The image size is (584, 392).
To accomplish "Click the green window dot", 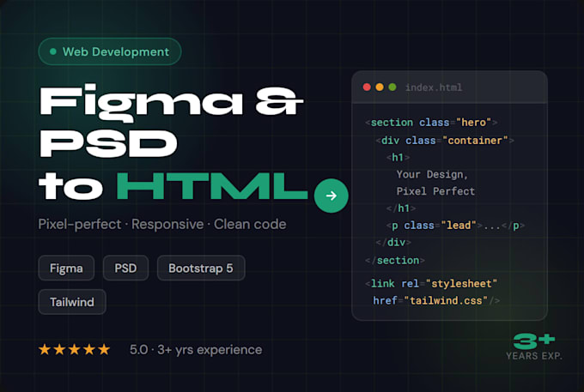I will (392, 87).
